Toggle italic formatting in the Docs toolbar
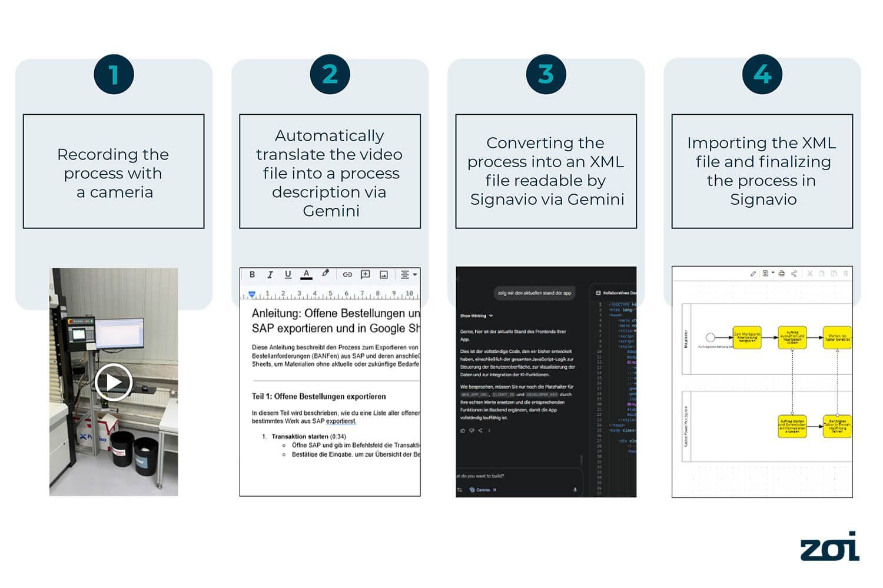The image size is (883, 588). click(x=270, y=274)
